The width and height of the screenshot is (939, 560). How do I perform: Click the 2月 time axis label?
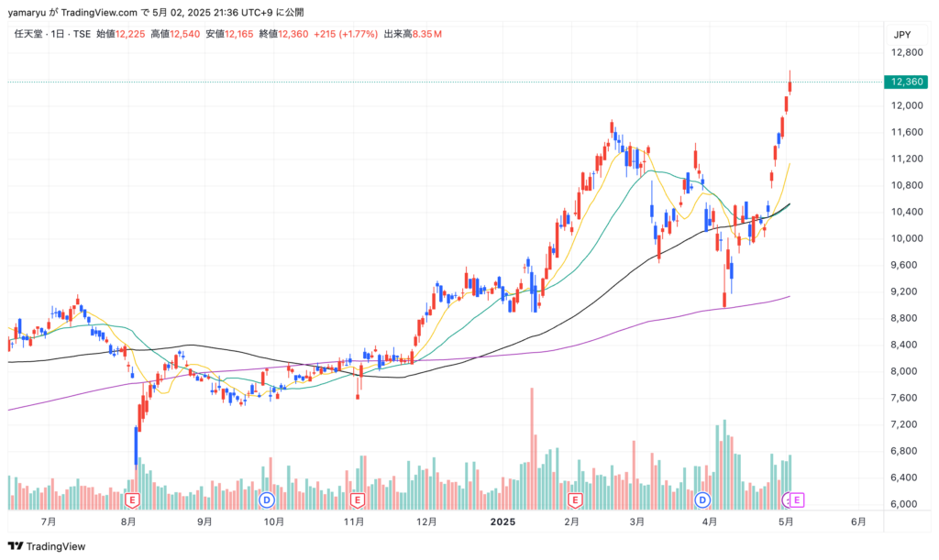pyautogui.click(x=572, y=522)
